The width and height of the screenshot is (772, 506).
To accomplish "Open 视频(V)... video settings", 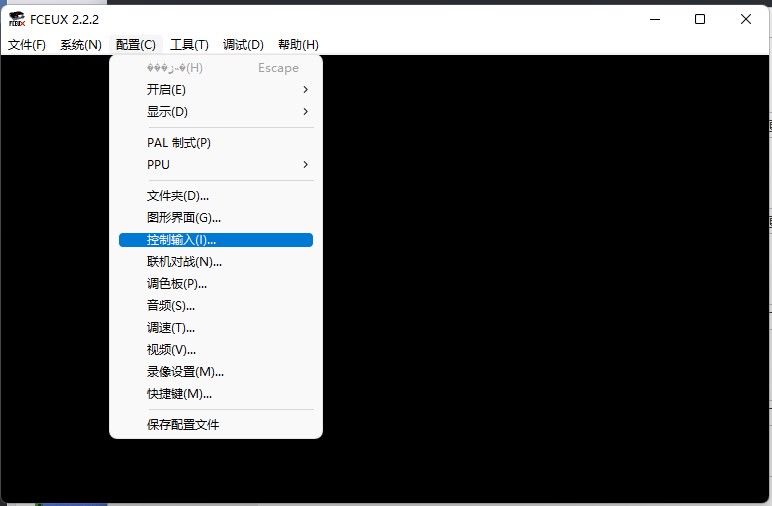I will coord(216,349).
